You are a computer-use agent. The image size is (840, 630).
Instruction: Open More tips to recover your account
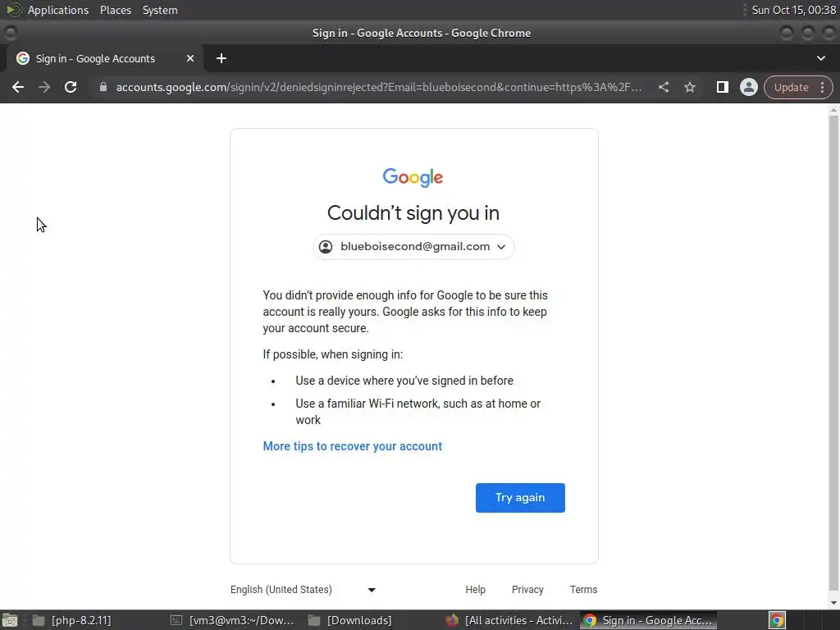(x=353, y=446)
